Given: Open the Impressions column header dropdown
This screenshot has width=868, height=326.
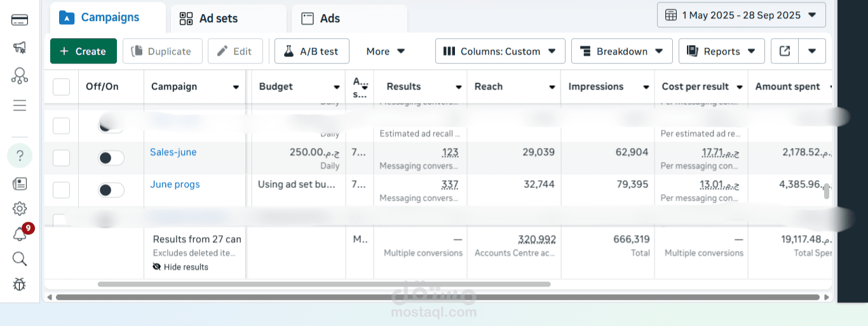Looking at the screenshot, I should [x=646, y=87].
